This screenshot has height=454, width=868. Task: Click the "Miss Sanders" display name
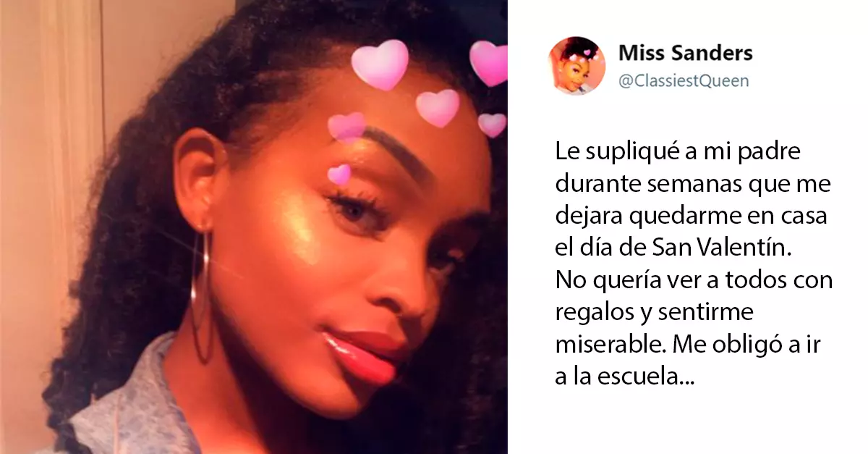[686, 53]
